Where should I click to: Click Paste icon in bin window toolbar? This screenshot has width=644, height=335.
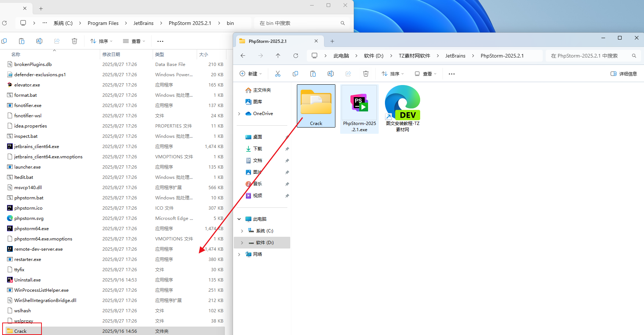pyautogui.click(x=22, y=41)
